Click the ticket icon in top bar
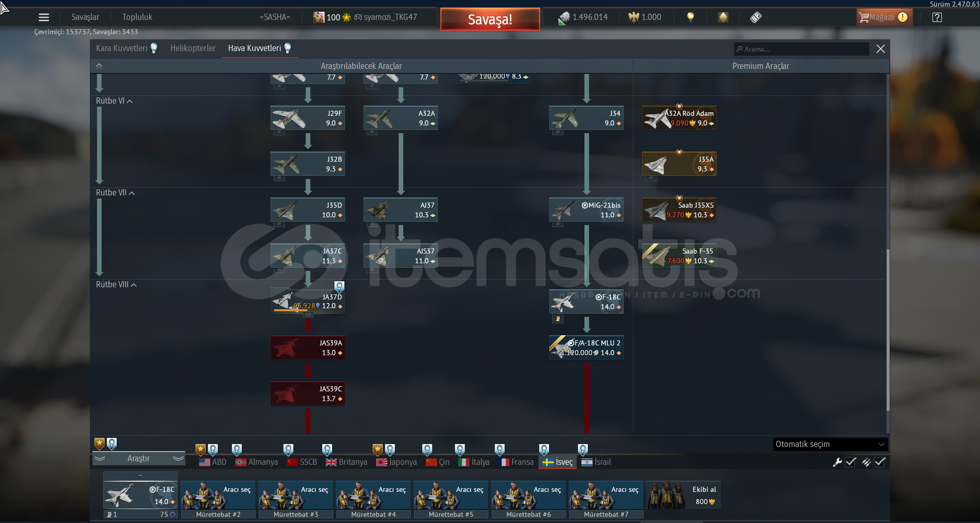Screen dimensions: 980x523 (756, 17)
